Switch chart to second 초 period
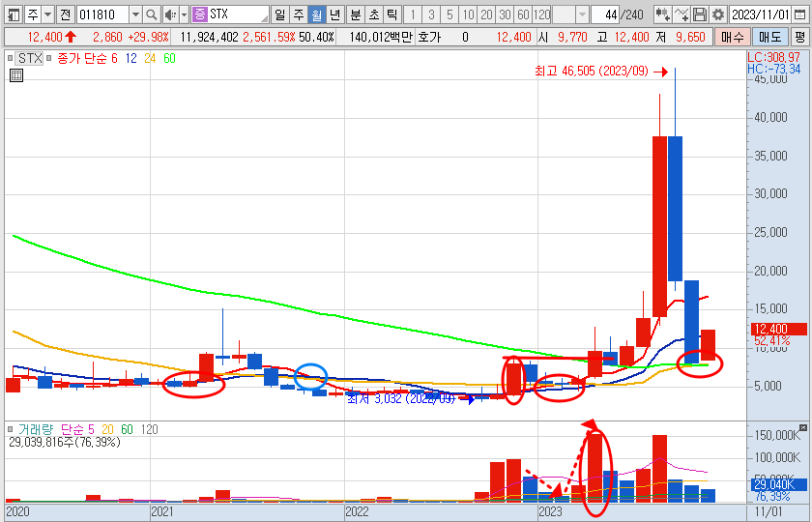The width and height of the screenshot is (812, 522). [374, 14]
